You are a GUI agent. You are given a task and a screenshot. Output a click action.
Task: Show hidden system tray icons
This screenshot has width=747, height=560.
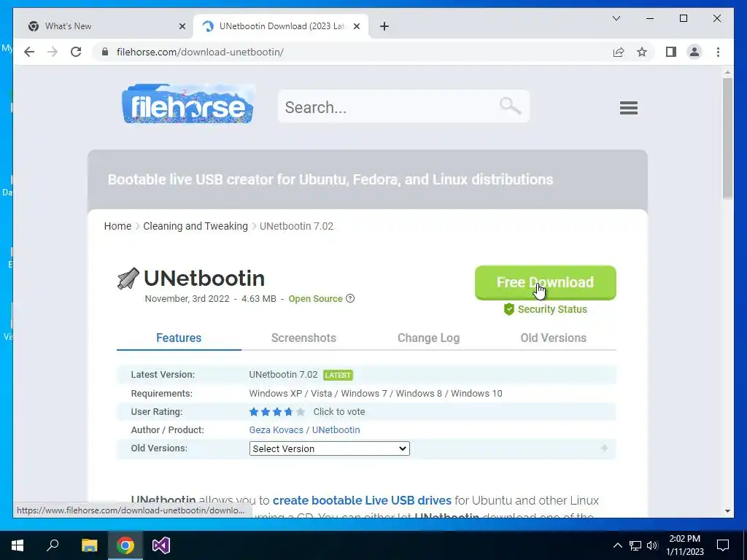(x=617, y=545)
